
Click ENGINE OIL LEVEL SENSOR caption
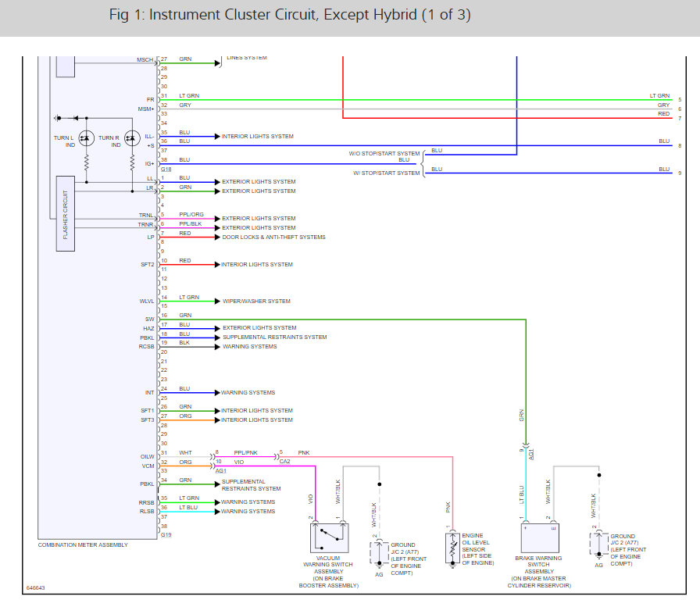point(477,549)
